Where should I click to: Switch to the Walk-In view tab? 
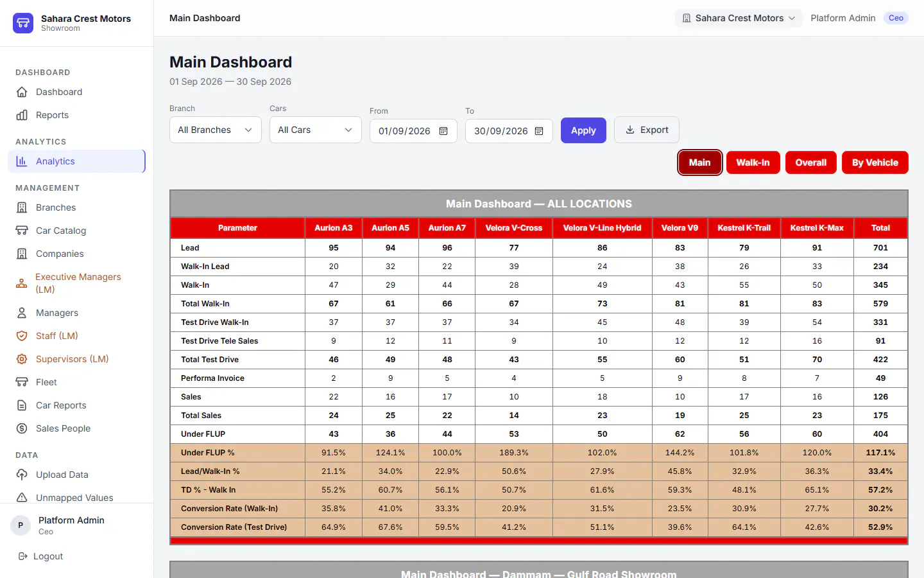pyautogui.click(x=753, y=162)
